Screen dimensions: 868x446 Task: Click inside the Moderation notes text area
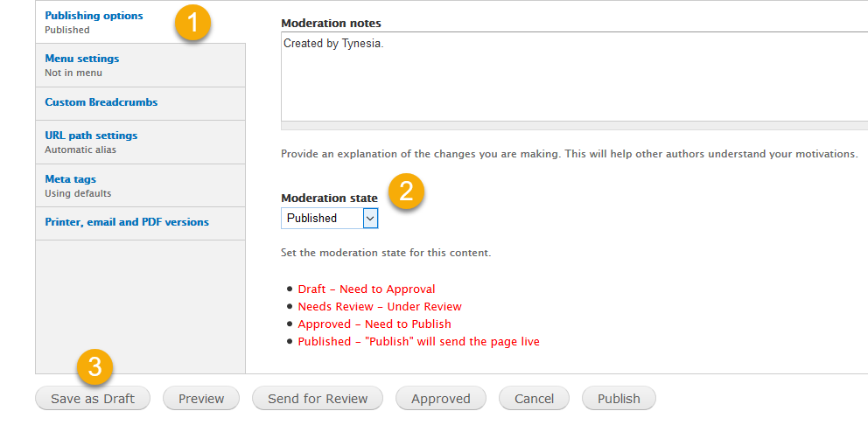[575, 76]
